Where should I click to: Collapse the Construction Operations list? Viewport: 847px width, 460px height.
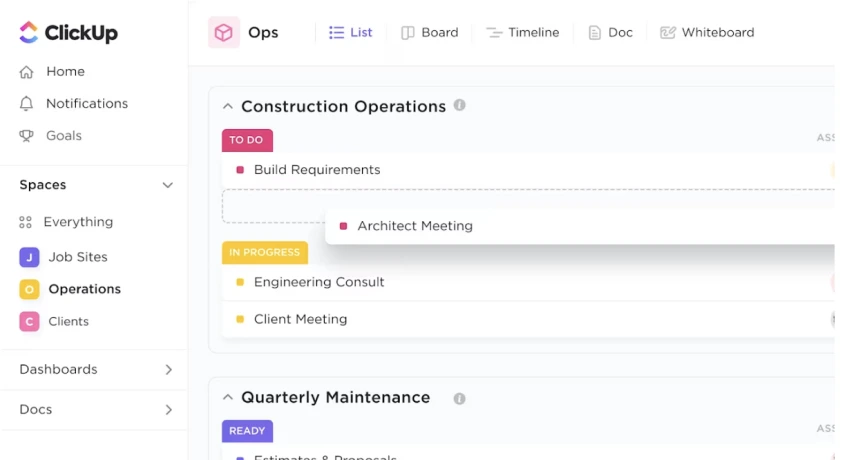(228, 107)
